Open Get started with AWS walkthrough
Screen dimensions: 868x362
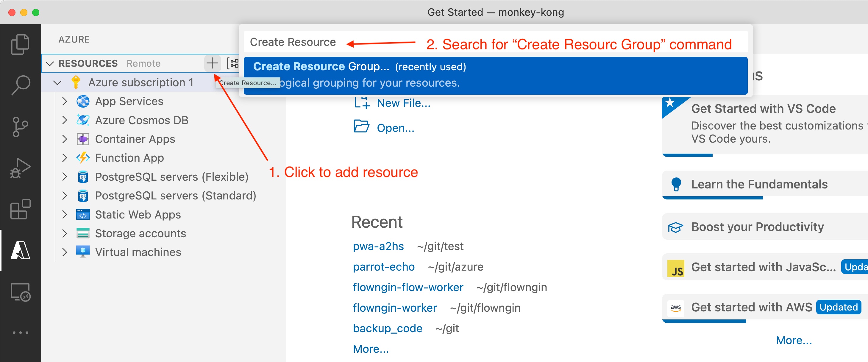click(765, 308)
